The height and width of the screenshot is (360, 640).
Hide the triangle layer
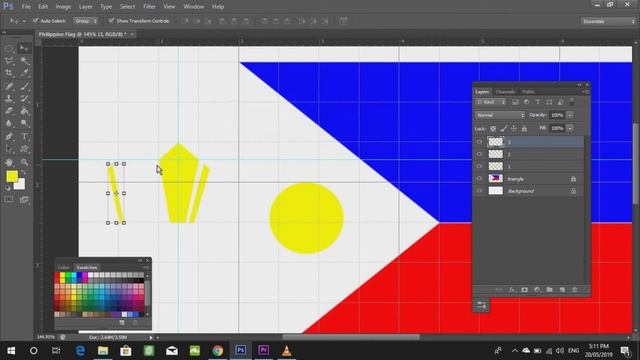(x=479, y=179)
